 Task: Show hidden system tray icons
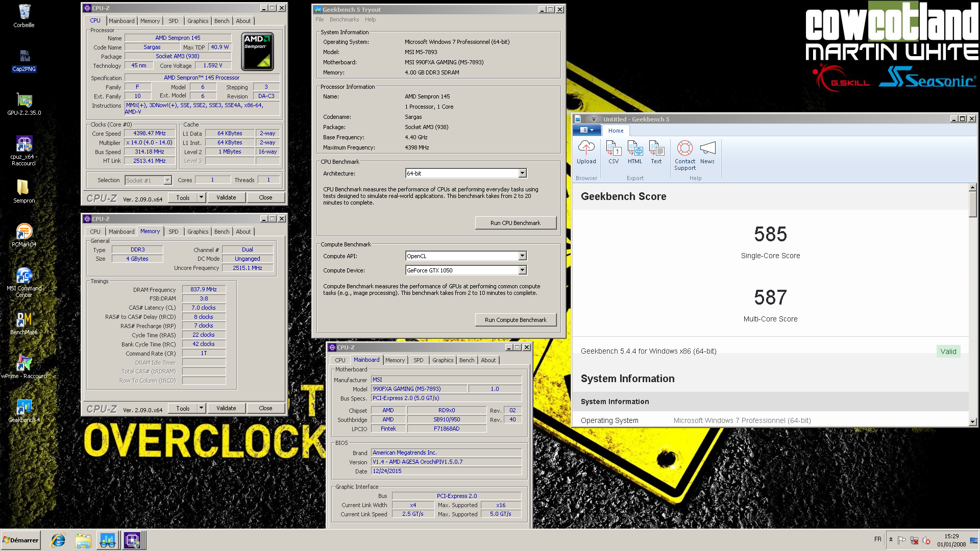[891, 540]
